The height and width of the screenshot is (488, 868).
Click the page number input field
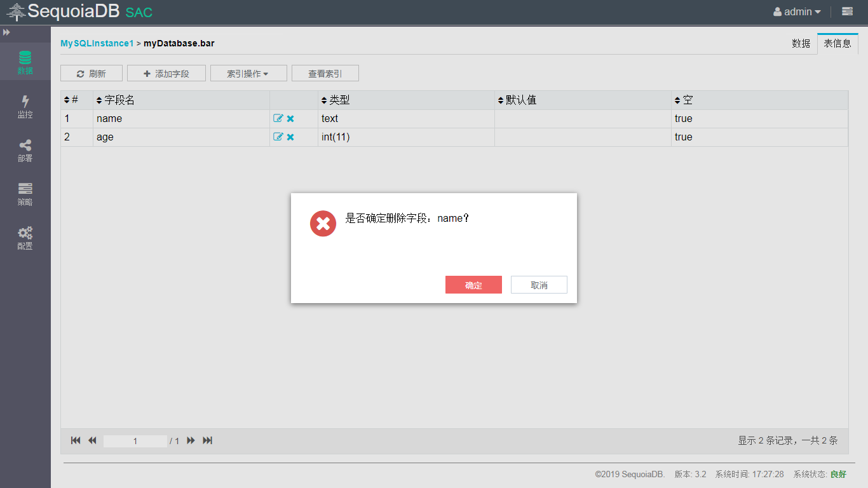[135, 441]
